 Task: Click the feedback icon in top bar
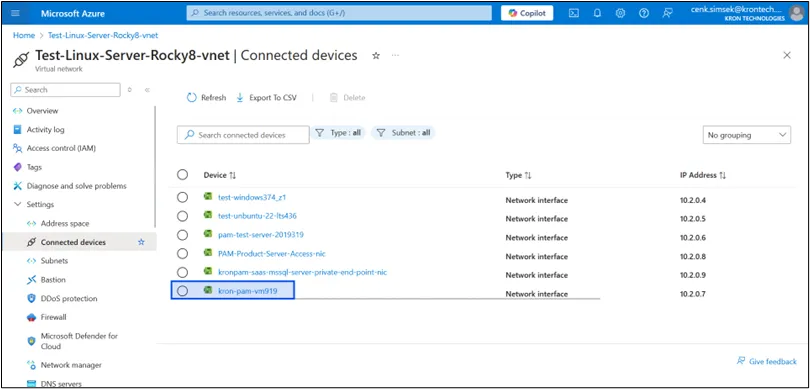(x=667, y=13)
